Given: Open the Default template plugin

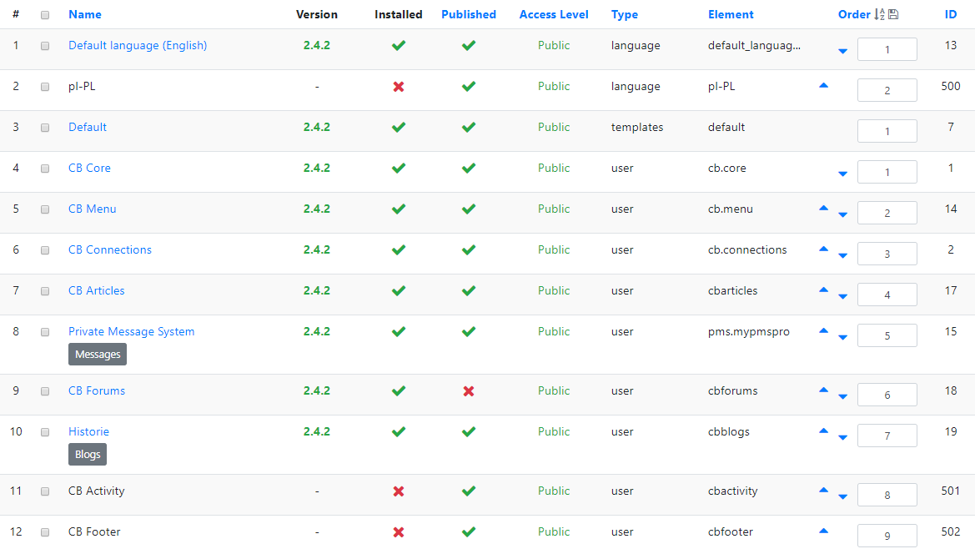Looking at the screenshot, I should 88,127.
